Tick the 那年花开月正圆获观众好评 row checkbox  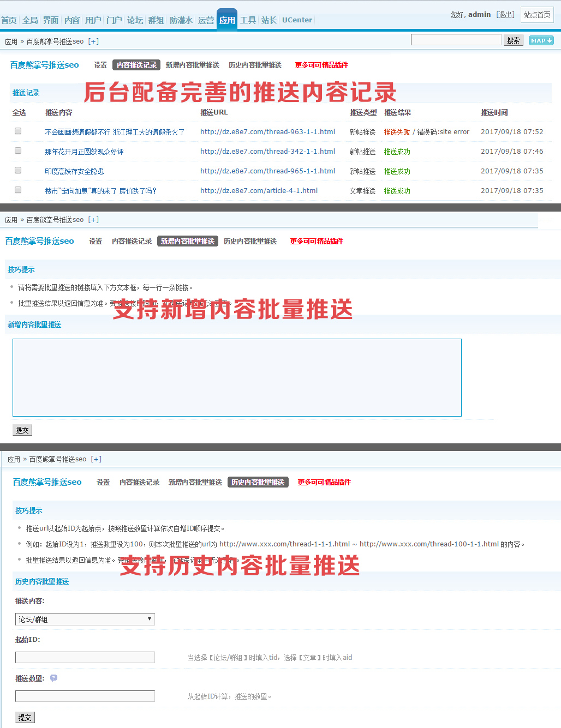[18, 151]
